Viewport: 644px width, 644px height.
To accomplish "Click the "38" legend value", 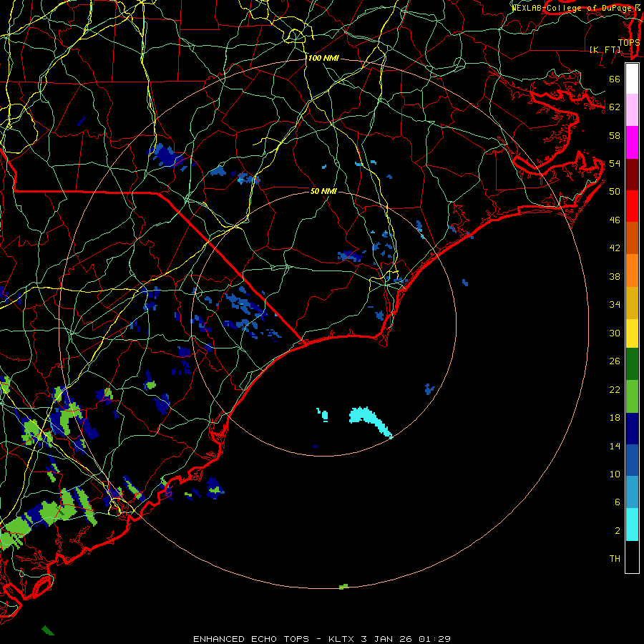I will 615,277.
